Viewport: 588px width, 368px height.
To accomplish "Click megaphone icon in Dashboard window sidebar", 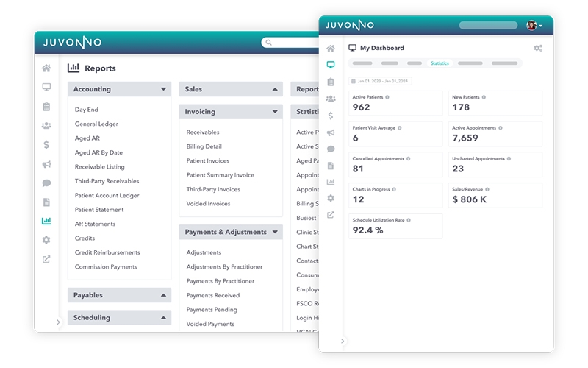I will click(330, 132).
